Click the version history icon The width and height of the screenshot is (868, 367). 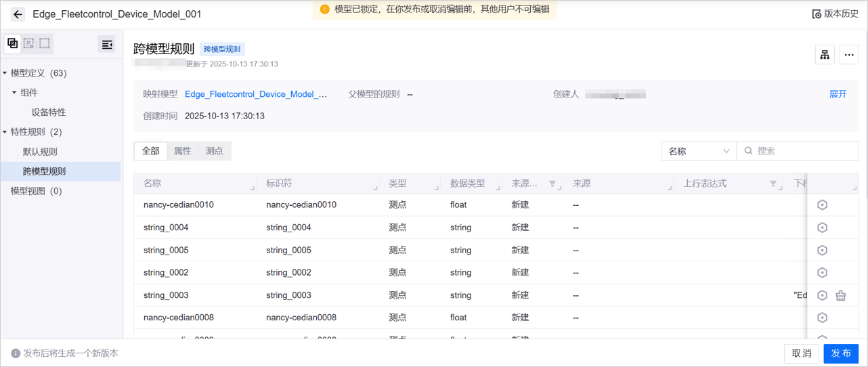(x=817, y=14)
